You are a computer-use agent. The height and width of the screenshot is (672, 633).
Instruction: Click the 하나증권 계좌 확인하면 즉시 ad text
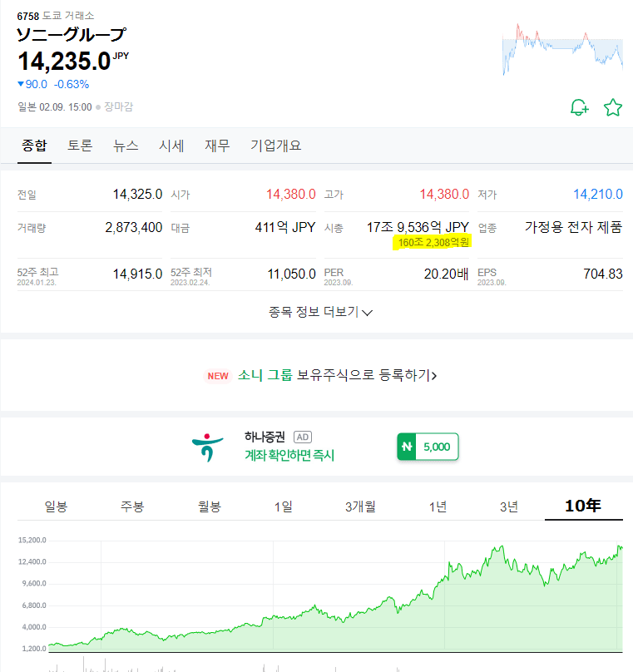[289, 455]
